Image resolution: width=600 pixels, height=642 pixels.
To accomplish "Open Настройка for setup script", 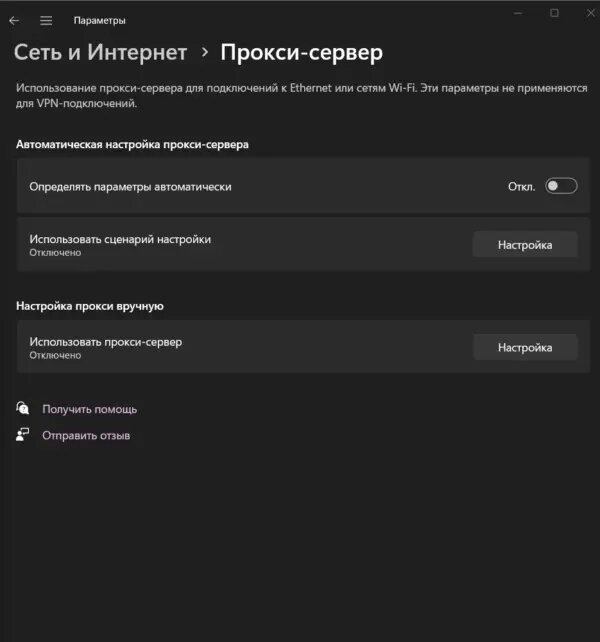I will click(525, 245).
